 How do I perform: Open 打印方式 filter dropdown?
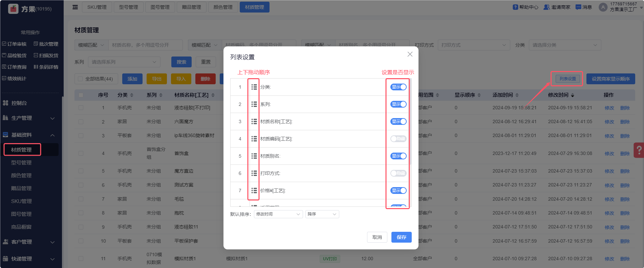474,45
